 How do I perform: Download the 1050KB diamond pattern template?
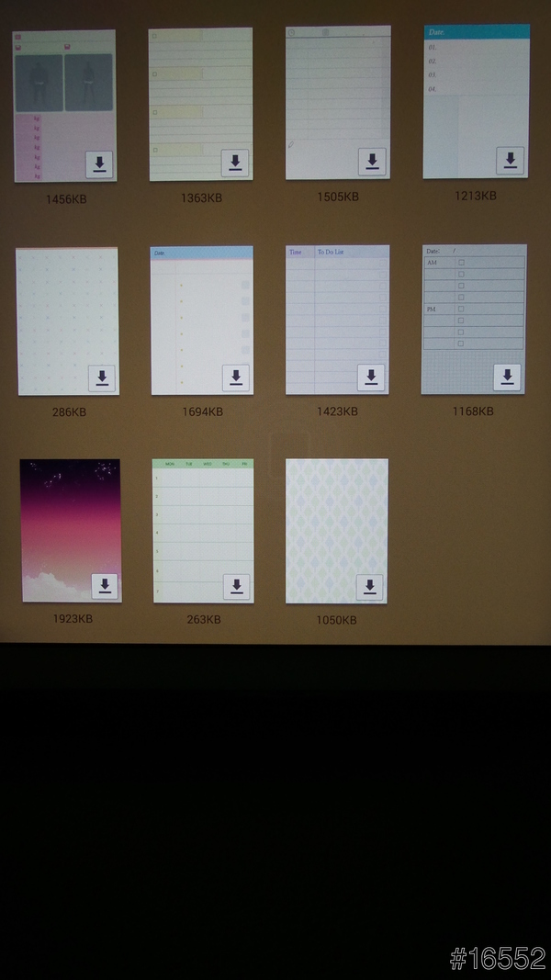click(x=370, y=588)
